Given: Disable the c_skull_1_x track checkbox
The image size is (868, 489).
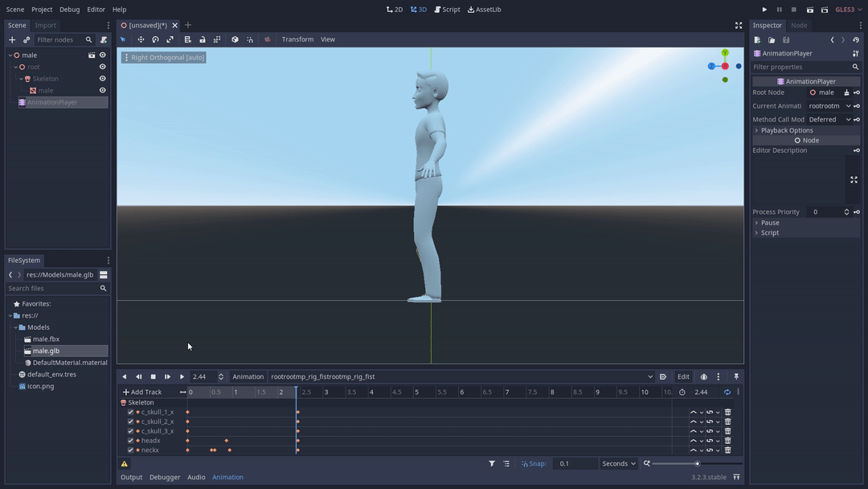Looking at the screenshot, I should click(130, 411).
